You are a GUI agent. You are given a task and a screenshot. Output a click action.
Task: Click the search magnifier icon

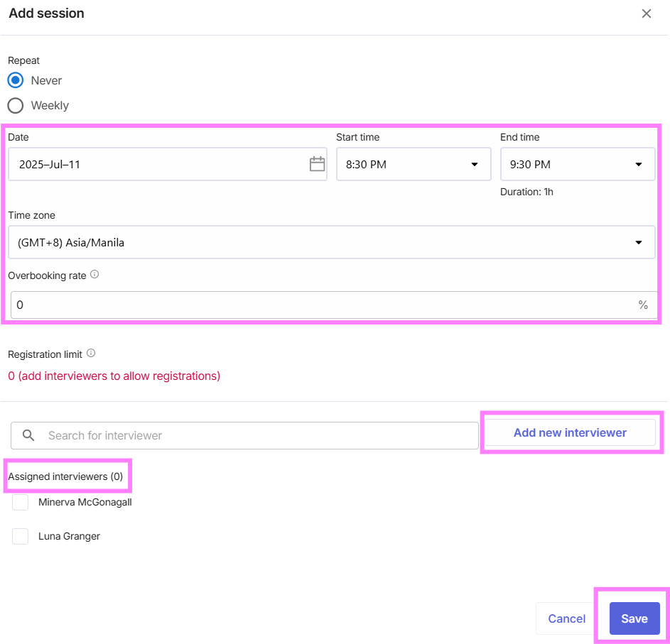click(28, 435)
